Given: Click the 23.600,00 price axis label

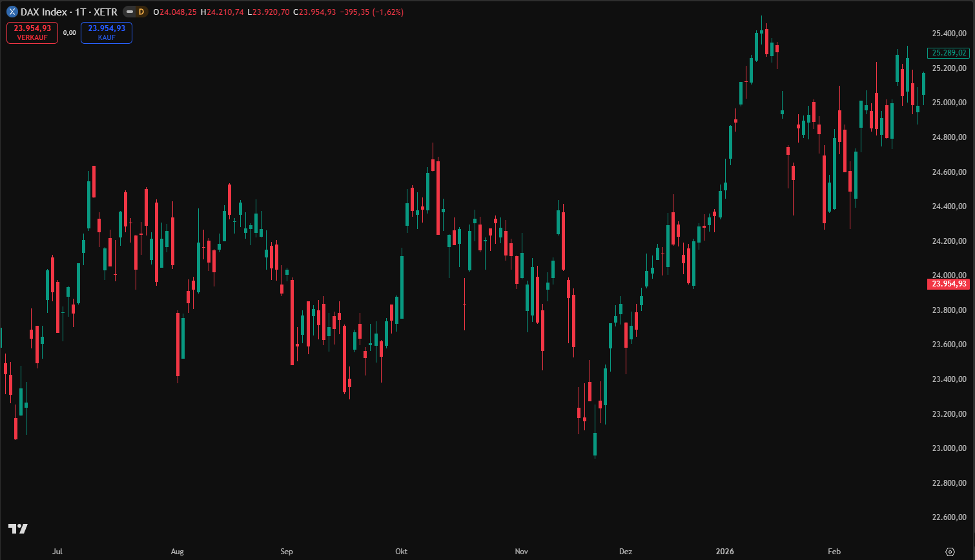Looking at the screenshot, I should pyautogui.click(x=949, y=345).
